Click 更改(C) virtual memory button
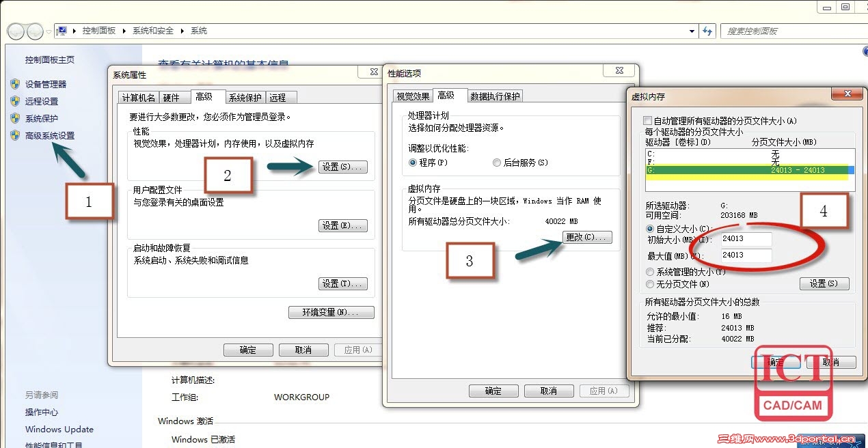This screenshot has height=448, width=868. (587, 237)
